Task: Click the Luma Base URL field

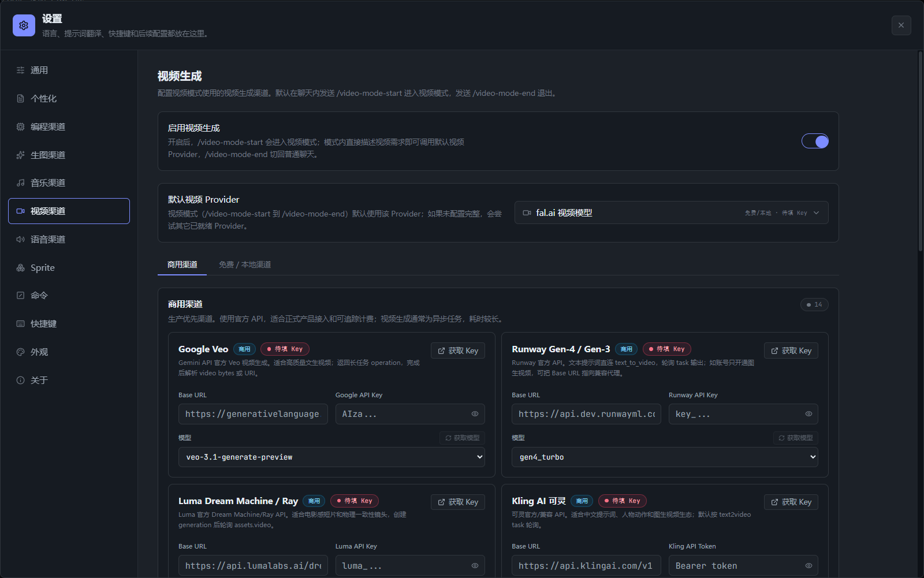Action: 253,566
